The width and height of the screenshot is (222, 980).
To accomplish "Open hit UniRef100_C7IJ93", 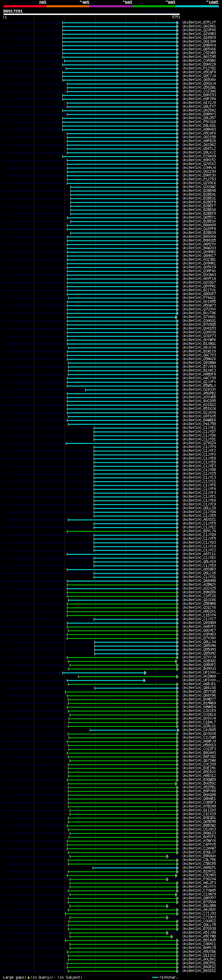I will [199, 913].
